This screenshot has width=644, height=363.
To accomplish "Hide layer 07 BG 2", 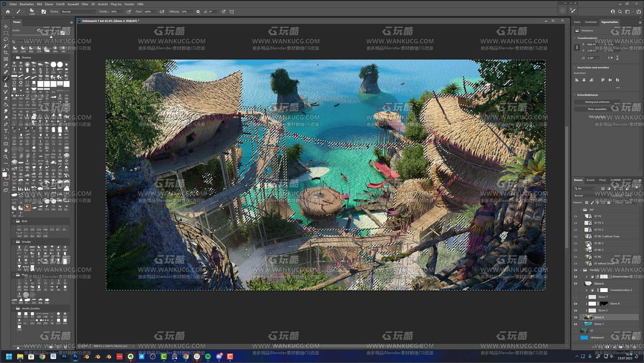I will pos(576,250).
